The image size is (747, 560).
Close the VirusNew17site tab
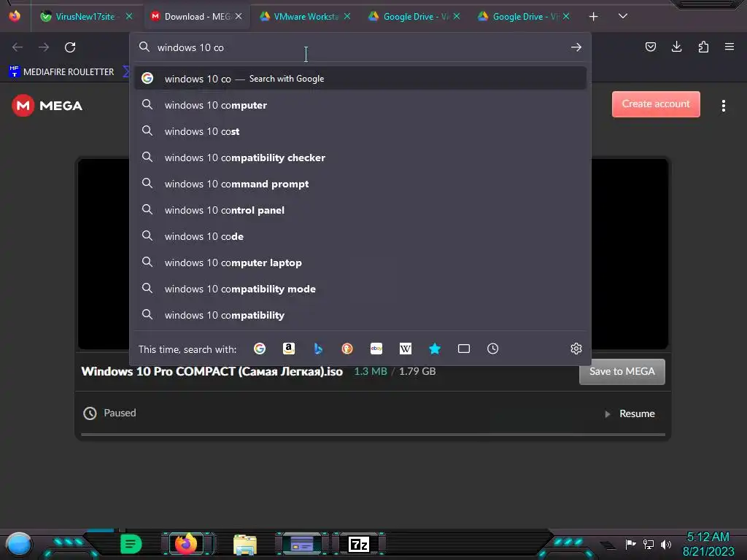pos(129,16)
